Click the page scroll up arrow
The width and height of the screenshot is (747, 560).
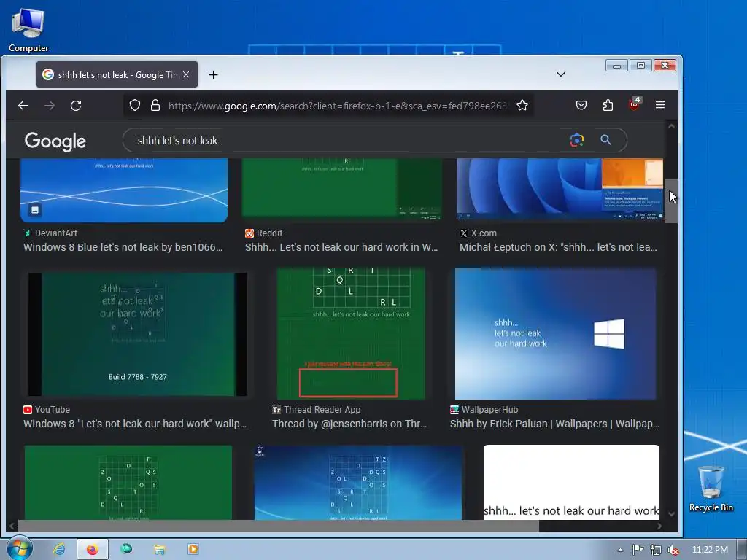coord(671,126)
